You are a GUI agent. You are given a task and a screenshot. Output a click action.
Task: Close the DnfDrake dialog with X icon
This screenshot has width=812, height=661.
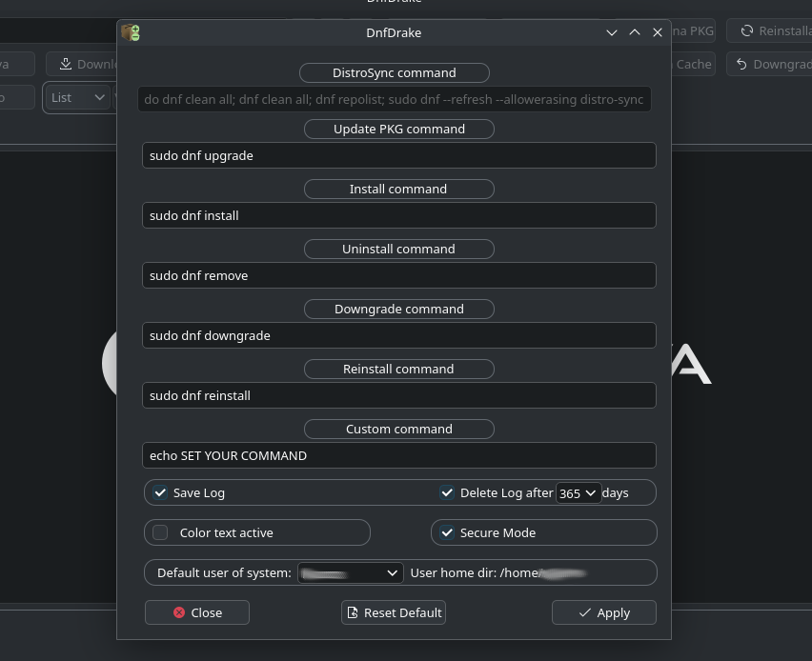tap(658, 32)
